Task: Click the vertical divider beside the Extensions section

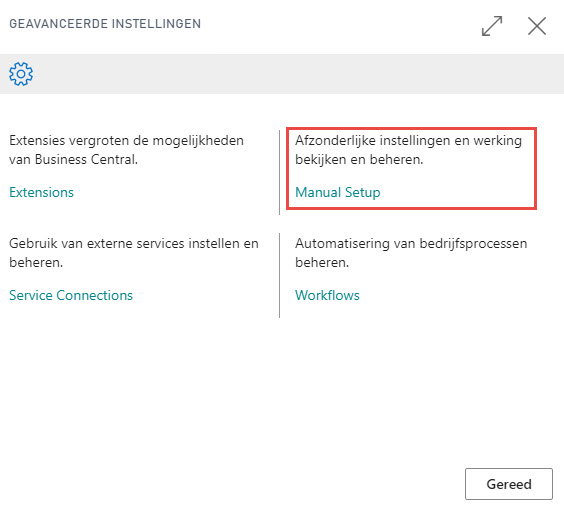Action: (x=279, y=173)
